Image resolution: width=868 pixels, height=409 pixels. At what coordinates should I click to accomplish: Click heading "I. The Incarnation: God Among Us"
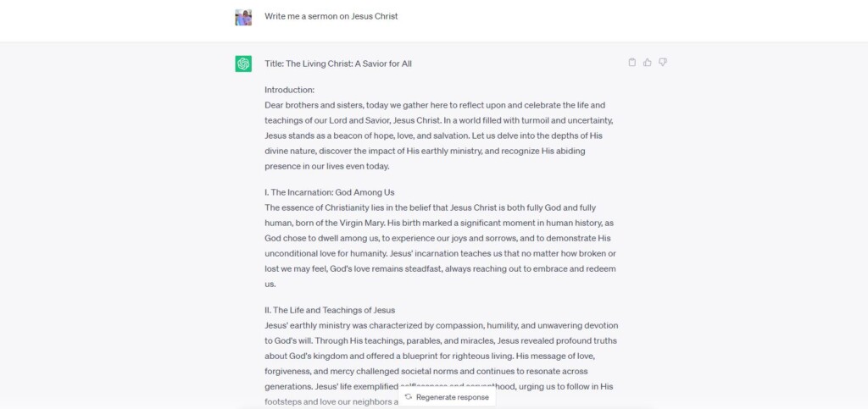pos(329,192)
